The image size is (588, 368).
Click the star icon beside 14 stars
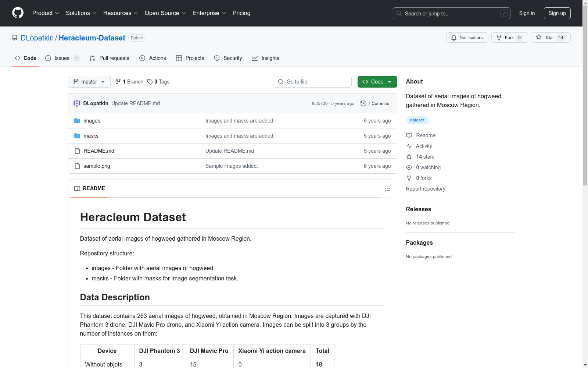click(409, 157)
